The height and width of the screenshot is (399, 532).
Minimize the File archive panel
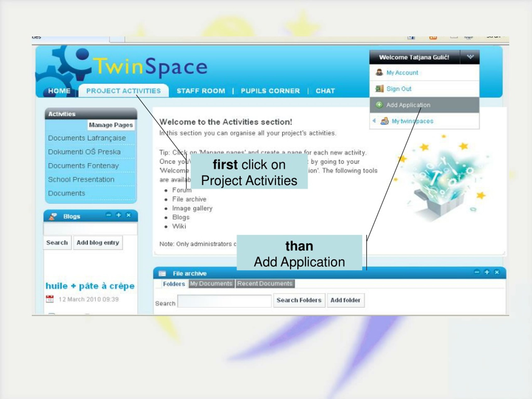pos(477,272)
